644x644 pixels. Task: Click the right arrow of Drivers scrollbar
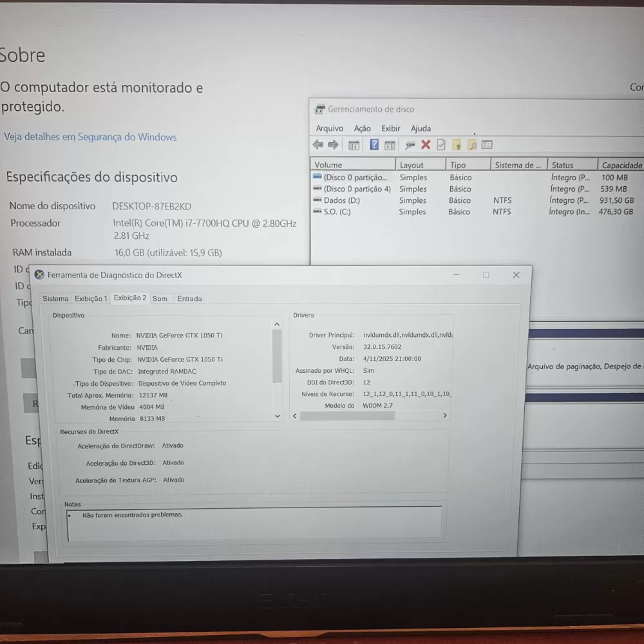click(x=445, y=415)
